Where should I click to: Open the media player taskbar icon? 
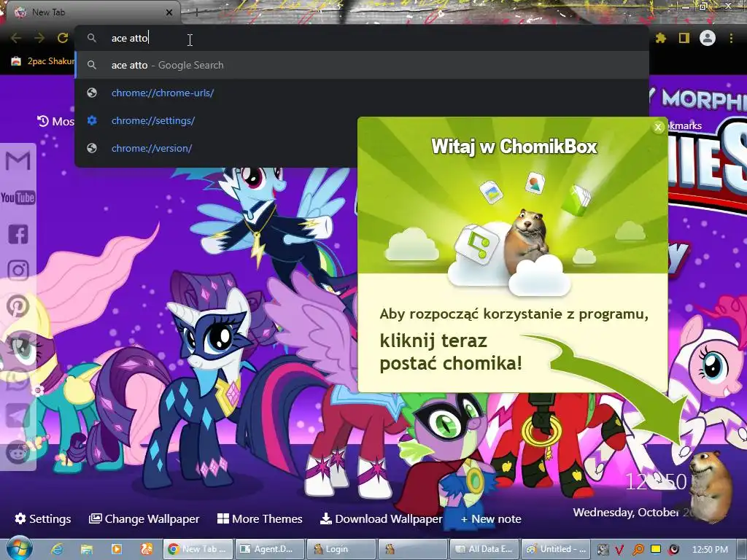point(117,549)
